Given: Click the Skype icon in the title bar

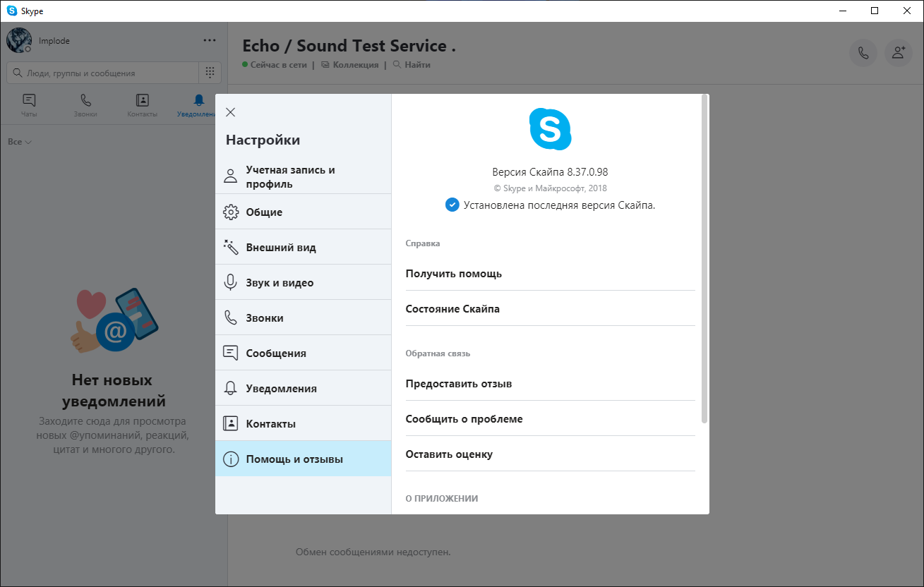Looking at the screenshot, I should 11,11.
